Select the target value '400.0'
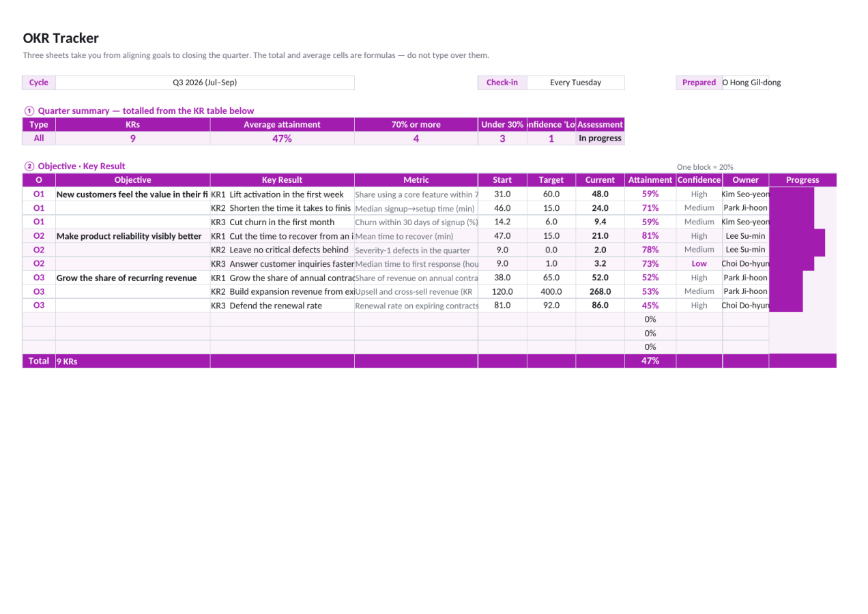868x614 pixels. [551, 291]
